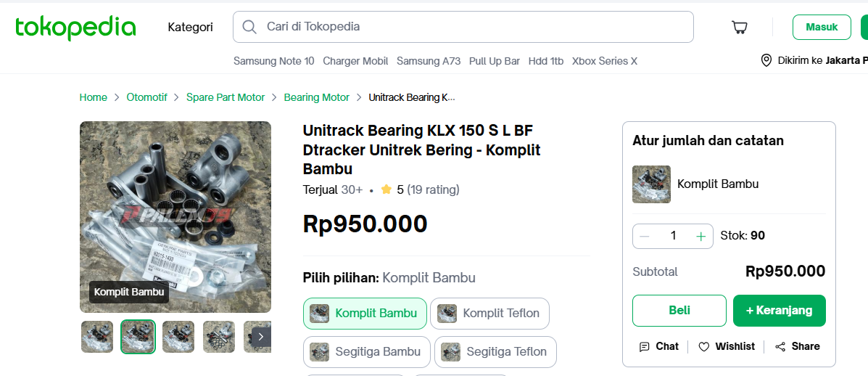Add product to Wishlist
The image size is (868, 376).
click(727, 346)
